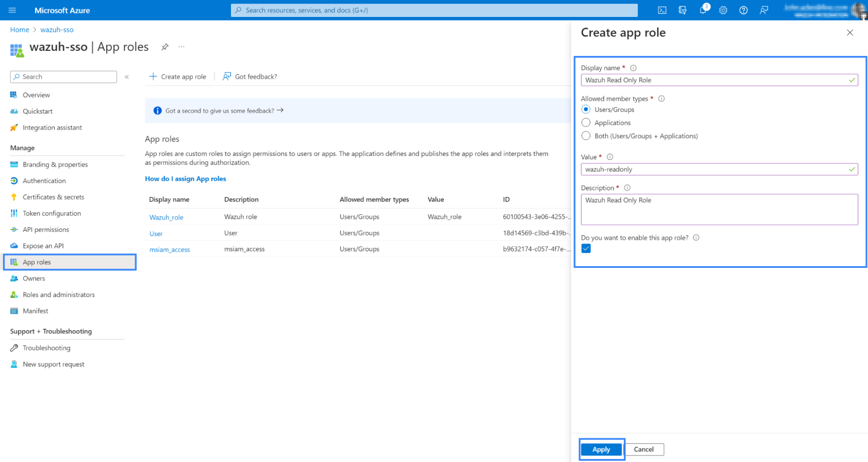
Task: Open Cloud Shell from the top bar
Action: point(662,10)
